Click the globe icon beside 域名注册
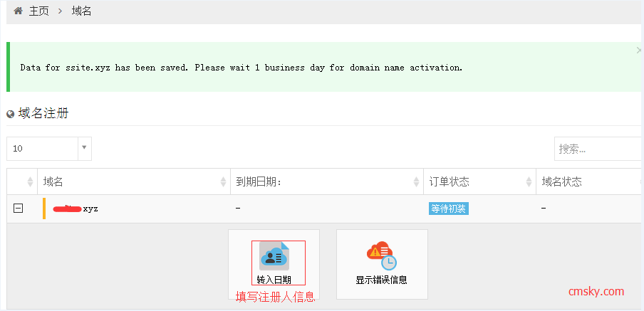The width and height of the screenshot is (644, 311). pos(11,114)
